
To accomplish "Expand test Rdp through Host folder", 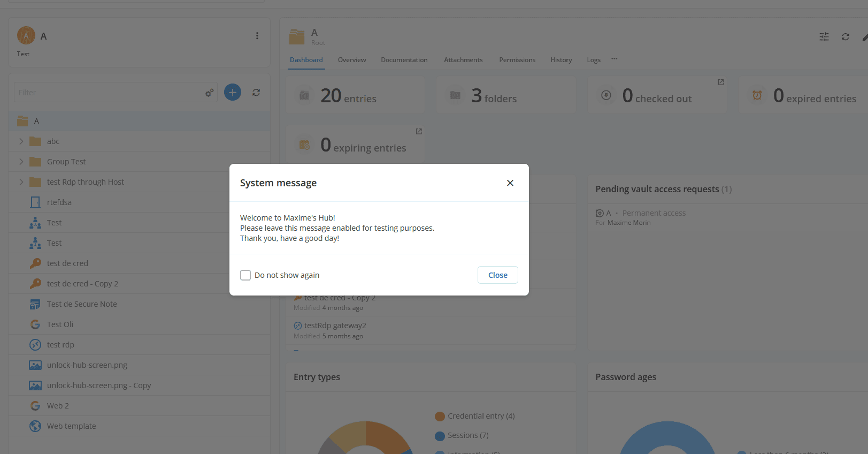I will (x=21, y=182).
